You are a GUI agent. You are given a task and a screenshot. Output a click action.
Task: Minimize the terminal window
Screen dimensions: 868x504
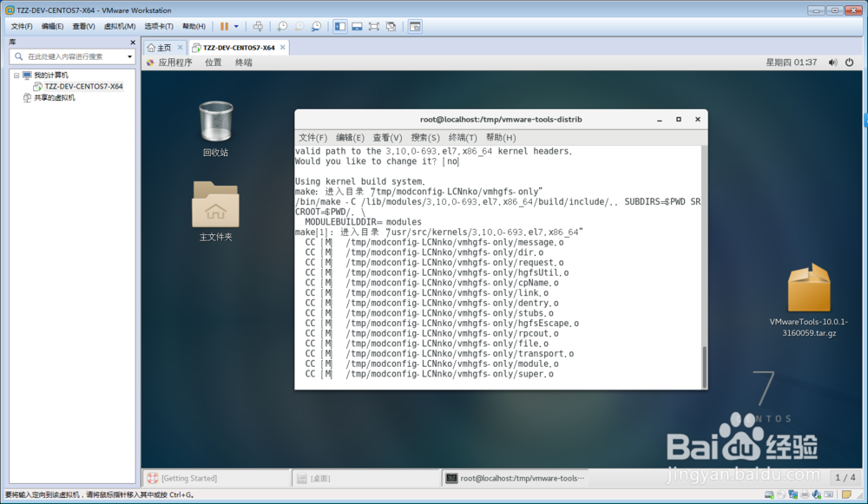(660, 120)
